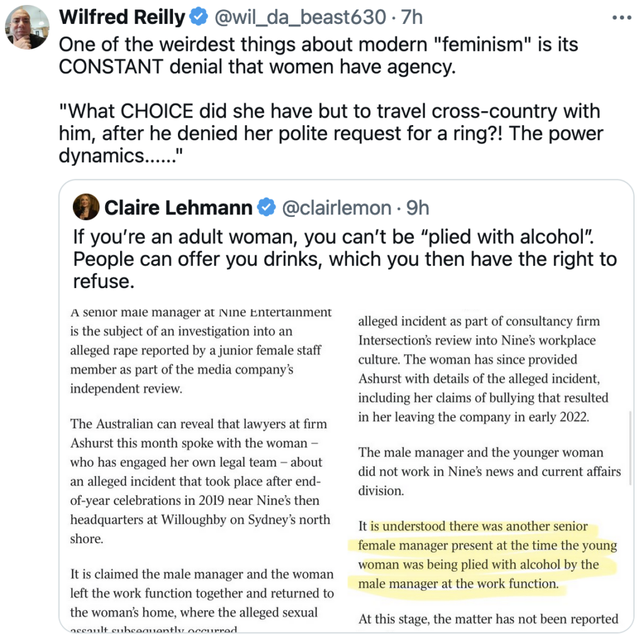Click the verified badge beside Wilfred Reilly
Screen dimensions: 644x644
click(x=199, y=18)
